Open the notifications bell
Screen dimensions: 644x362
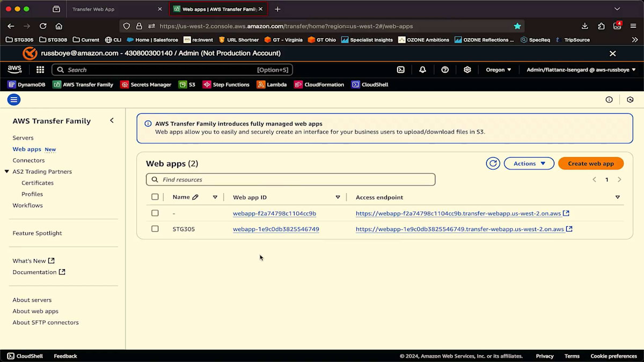[x=423, y=70]
